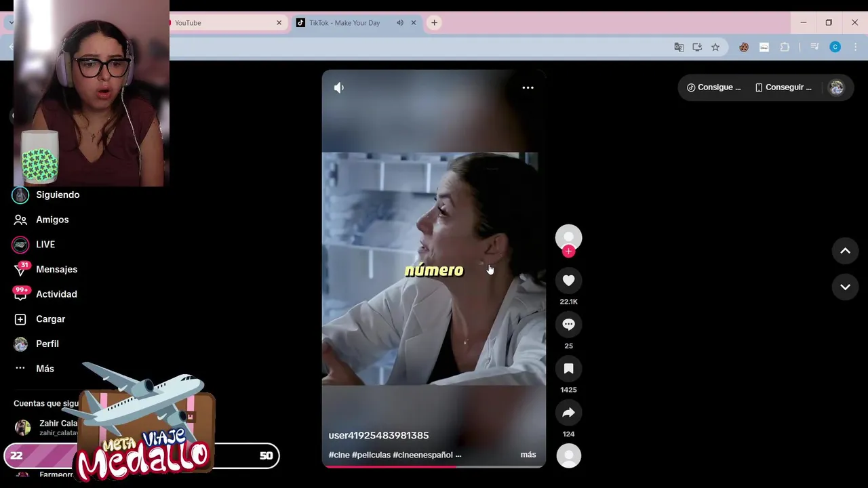Viewport: 868px width, 488px height.
Task: Share the video using the arrow icon
Action: tap(568, 413)
